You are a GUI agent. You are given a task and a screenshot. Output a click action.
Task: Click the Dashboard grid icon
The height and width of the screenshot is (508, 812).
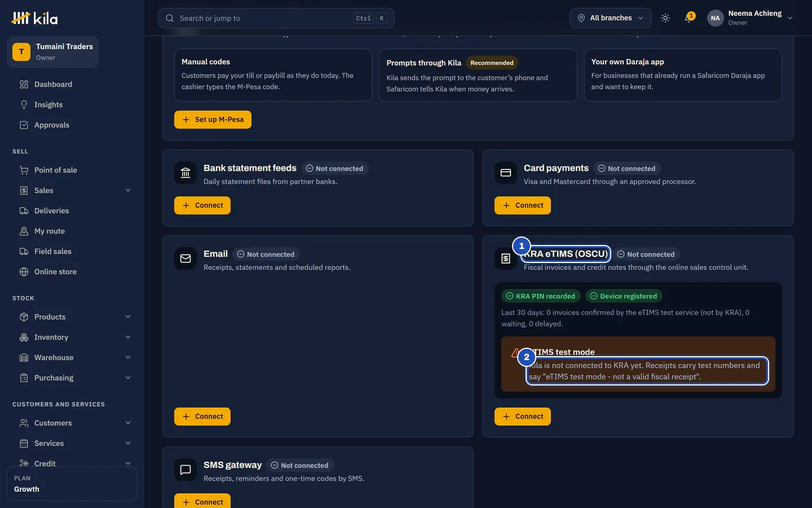(24, 85)
